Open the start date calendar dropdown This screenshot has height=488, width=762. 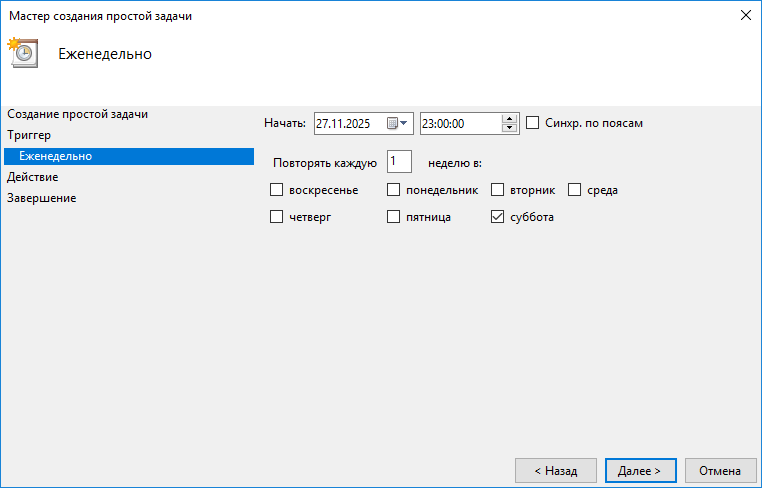398,123
